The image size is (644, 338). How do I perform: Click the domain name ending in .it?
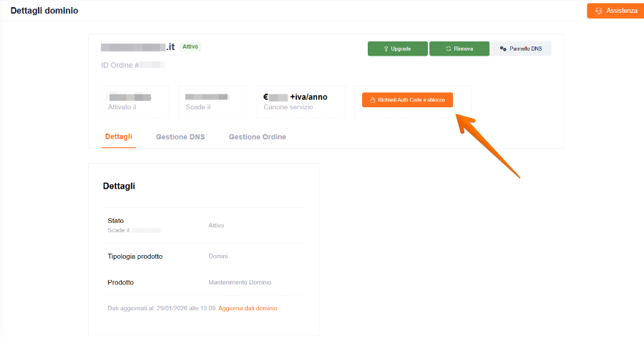pyautogui.click(x=138, y=47)
